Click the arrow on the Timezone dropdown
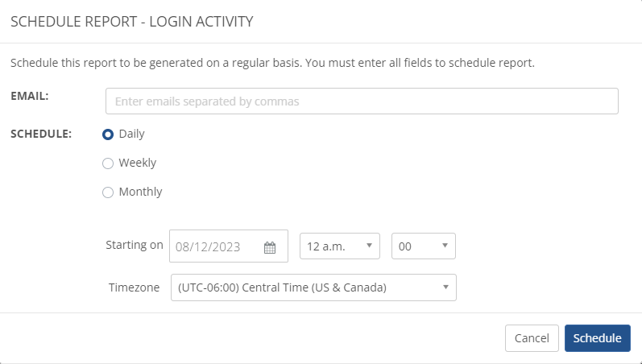Viewport: 642px width, 364px height. click(x=445, y=287)
